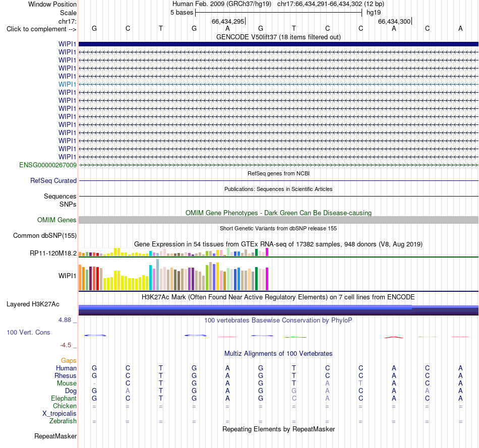479x448 pixels.
Task: Click the magenta bar in WIPI1 expression chart
Action: [267, 279]
